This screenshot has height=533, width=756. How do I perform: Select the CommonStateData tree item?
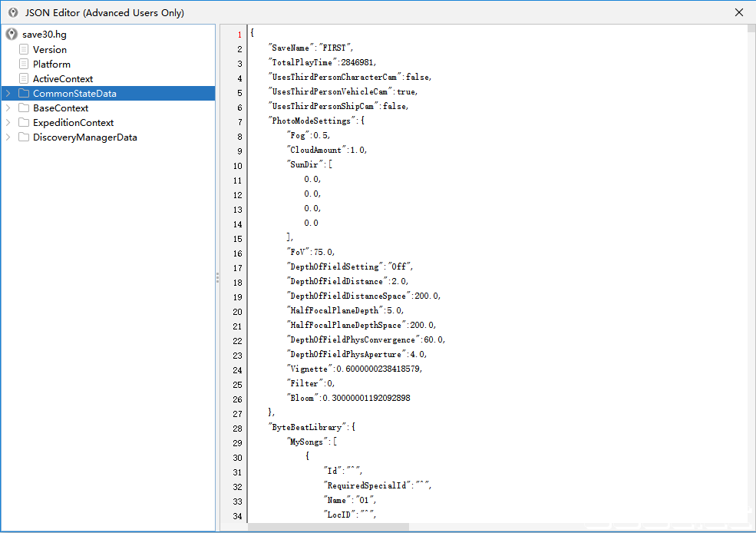[74, 93]
